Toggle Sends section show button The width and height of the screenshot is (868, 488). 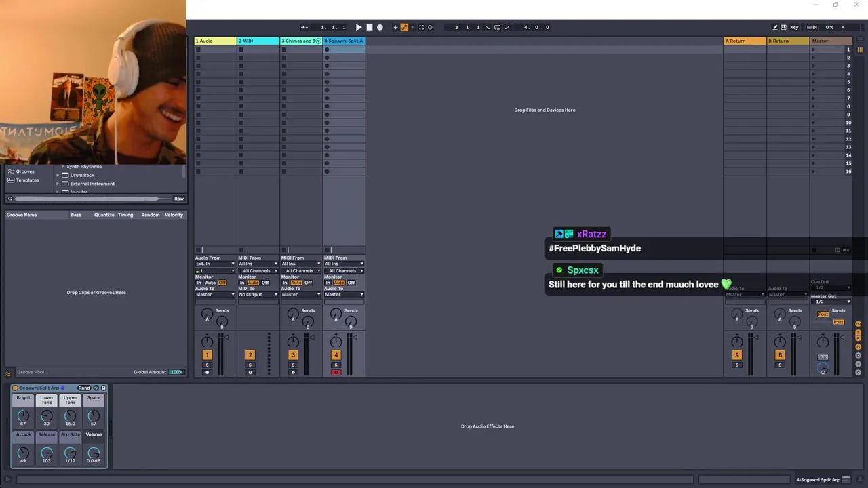859,332
